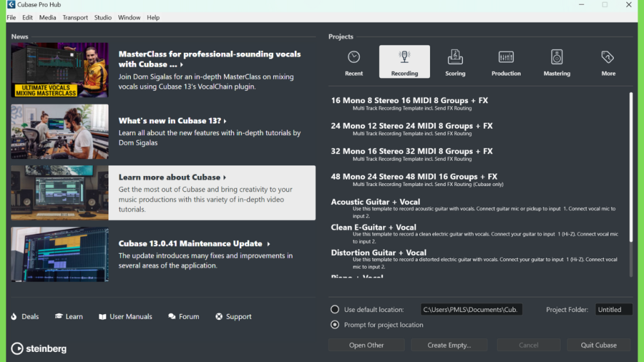
Task: Click the Quit Cubase button
Action: point(599,345)
